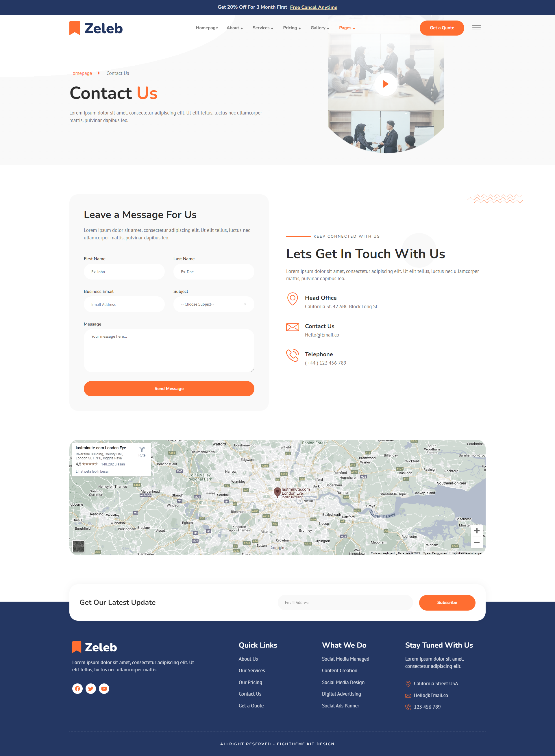Click the Subscribe button for updates
This screenshot has width=555, height=756.
coord(448,602)
